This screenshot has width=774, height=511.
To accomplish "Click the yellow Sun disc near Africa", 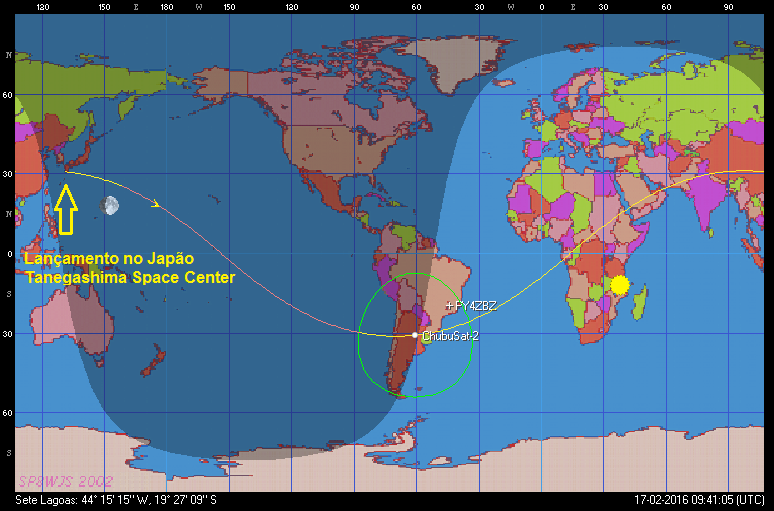I will [x=619, y=285].
